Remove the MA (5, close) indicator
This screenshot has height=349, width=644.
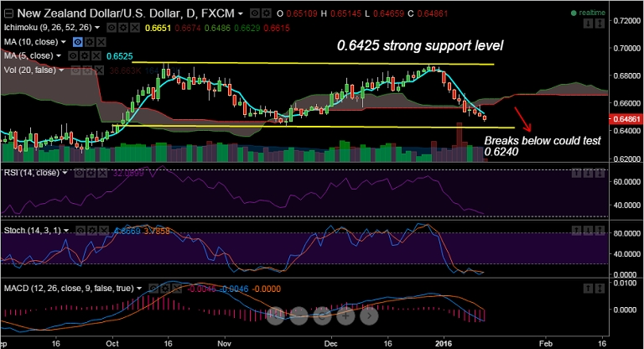96,56
